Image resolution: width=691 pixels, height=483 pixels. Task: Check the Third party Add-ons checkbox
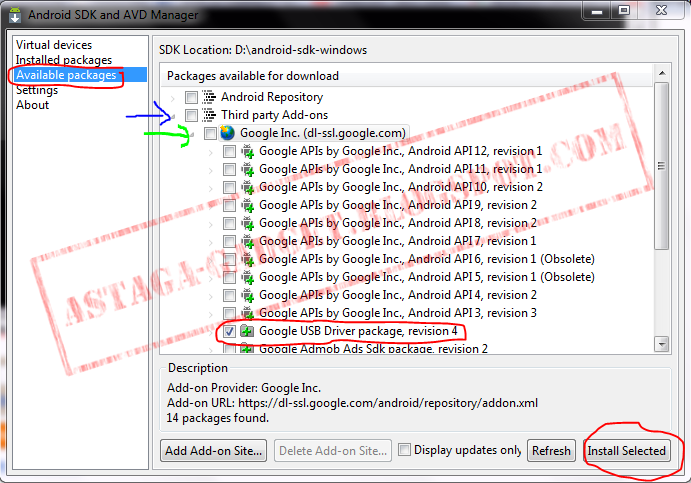point(191,115)
